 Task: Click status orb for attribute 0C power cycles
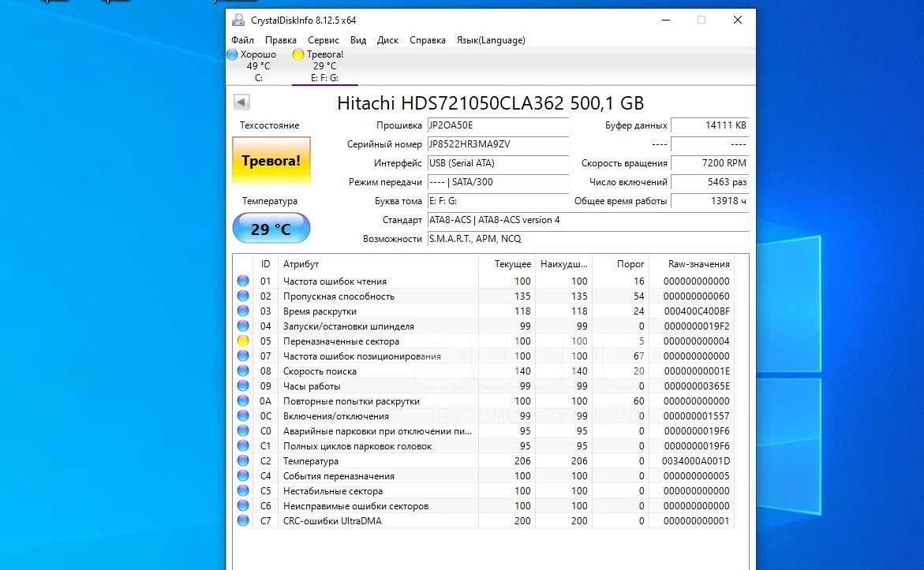click(x=243, y=415)
